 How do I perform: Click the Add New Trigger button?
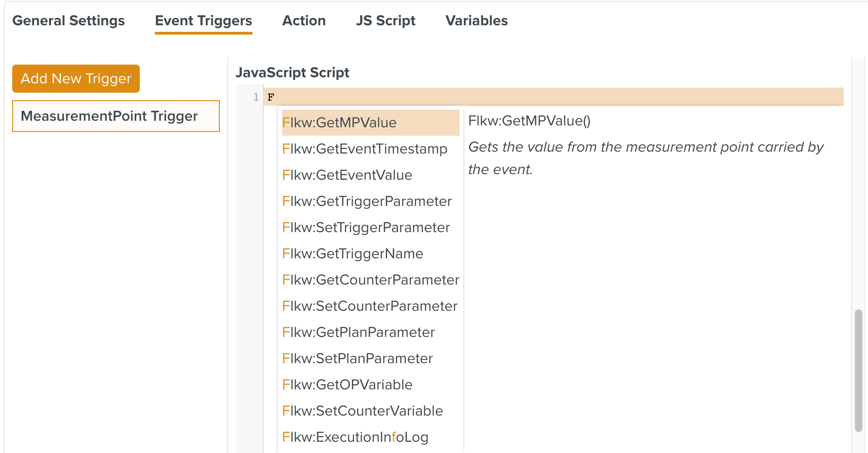click(x=75, y=78)
